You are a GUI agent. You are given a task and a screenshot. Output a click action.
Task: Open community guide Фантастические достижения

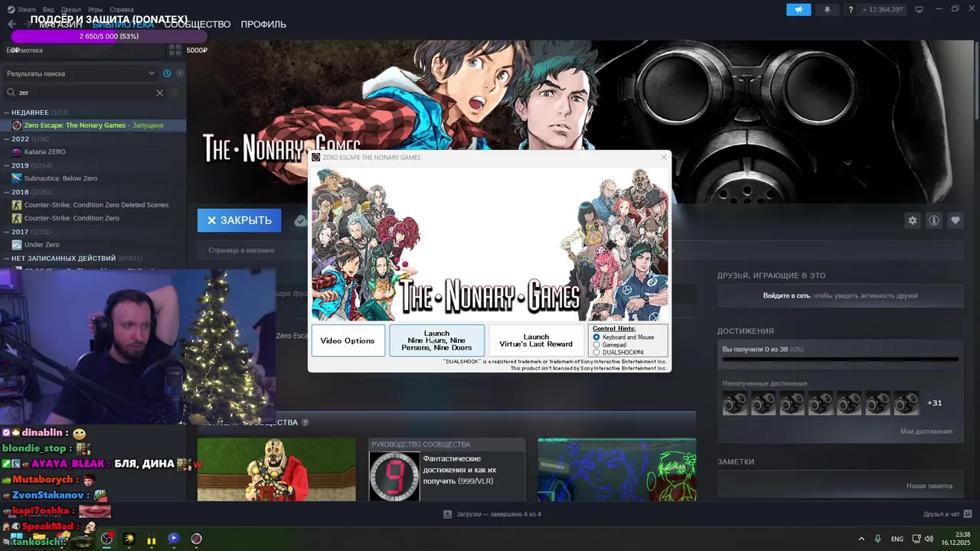click(446, 470)
